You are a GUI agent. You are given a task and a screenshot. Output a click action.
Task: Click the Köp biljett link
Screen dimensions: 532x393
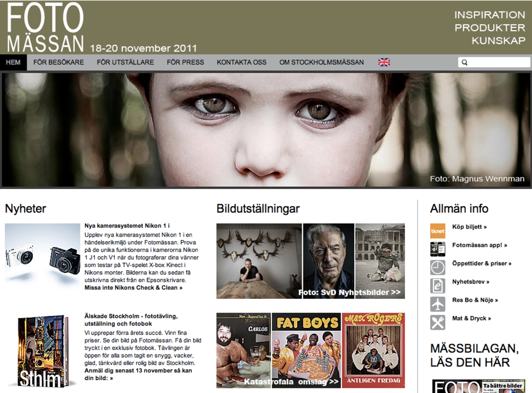pos(469,227)
